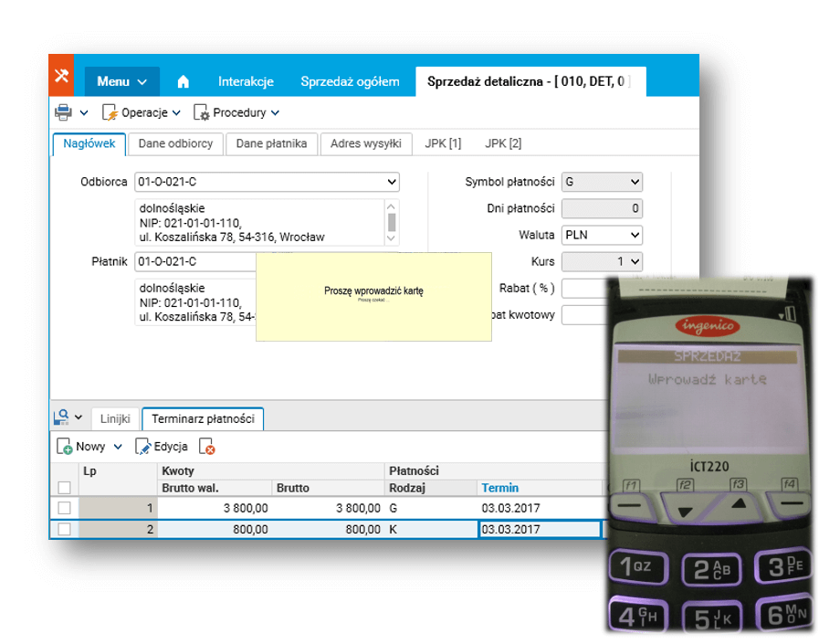Screen dimensions: 840x644
Task: Select Brutto wal. cell 3 800,00
Action: (x=215, y=507)
